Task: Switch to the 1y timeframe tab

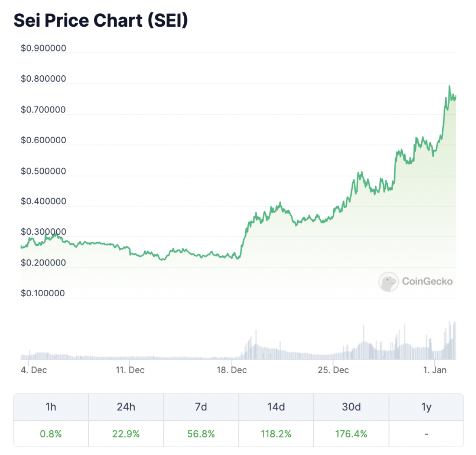Action: click(426, 407)
